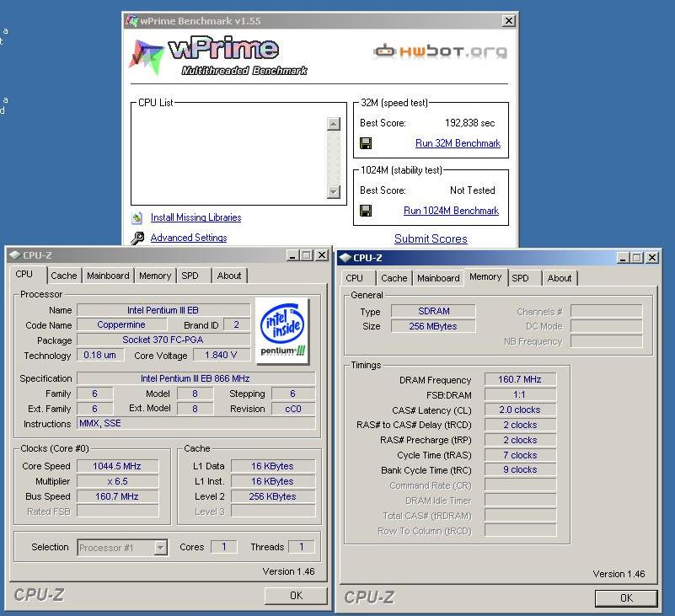Click the Intel Inside Pentium III logo
This screenshot has width=675, height=616.
click(x=282, y=330)
